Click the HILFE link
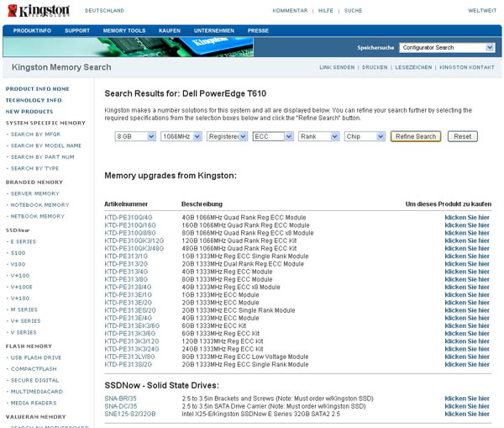504x428 pixels. (x=326, y=11)
